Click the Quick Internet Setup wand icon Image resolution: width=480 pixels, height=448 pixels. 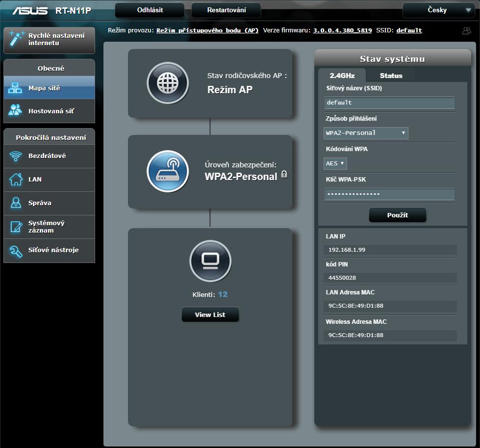pyautogui.click(x=17, y=39)
